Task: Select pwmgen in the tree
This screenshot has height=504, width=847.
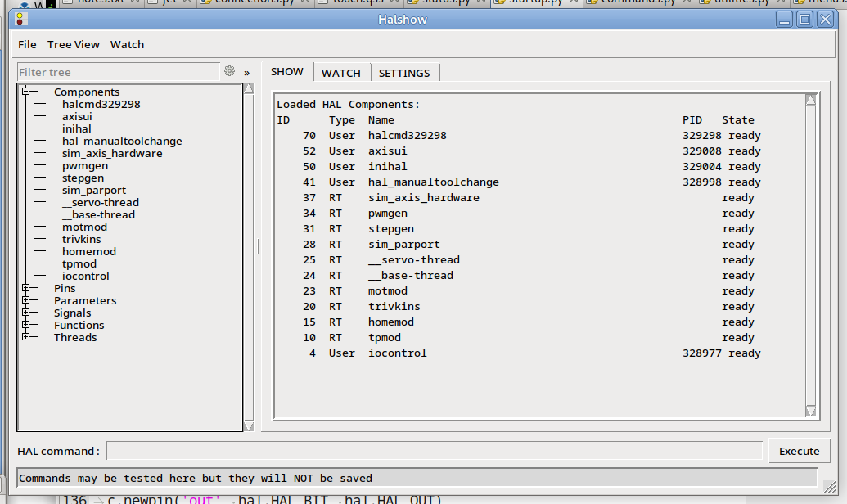Action: point(85,166)
